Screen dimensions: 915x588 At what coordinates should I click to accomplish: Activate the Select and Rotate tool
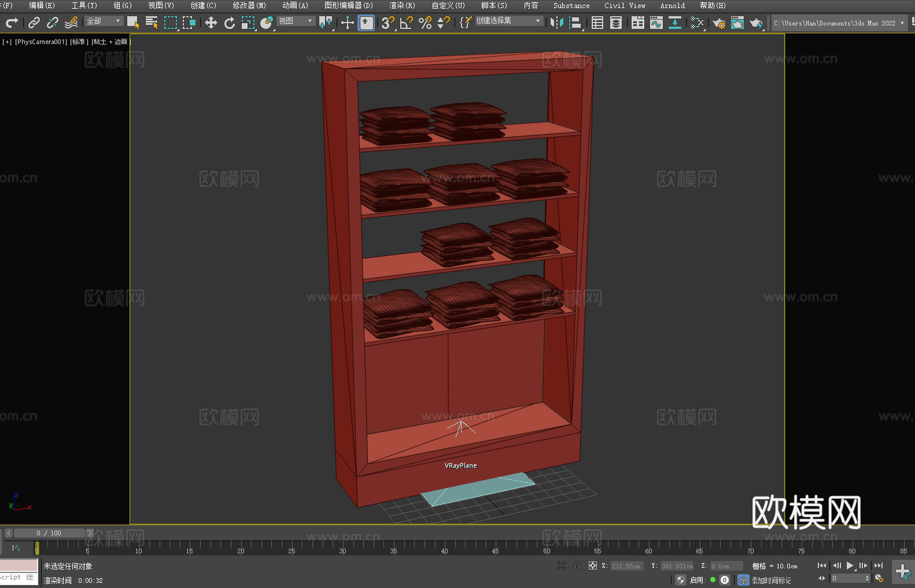click(230, 23)
